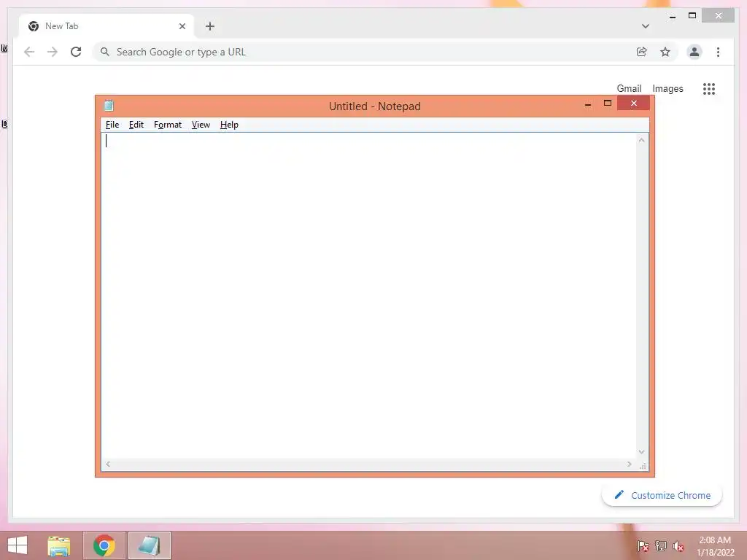This screenshot has height=560, width=747.
Task: Close the Chrome window
Action: tap(718, 16)
